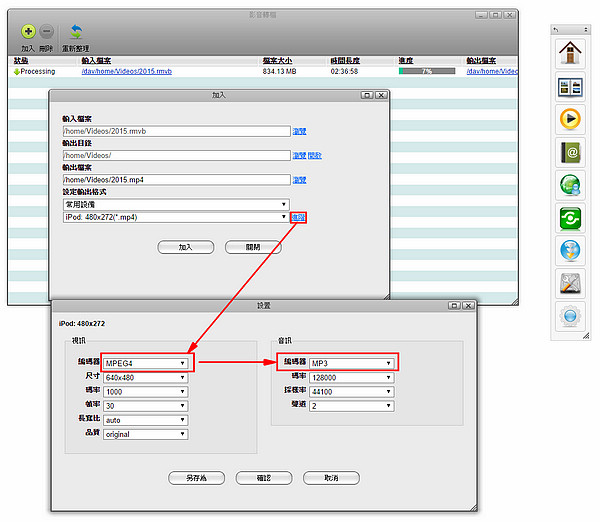Click the sidebar up-down collapse arrows
Image resolution: width=600 pixels, height=522 pixels.
(x=585, y=29)
